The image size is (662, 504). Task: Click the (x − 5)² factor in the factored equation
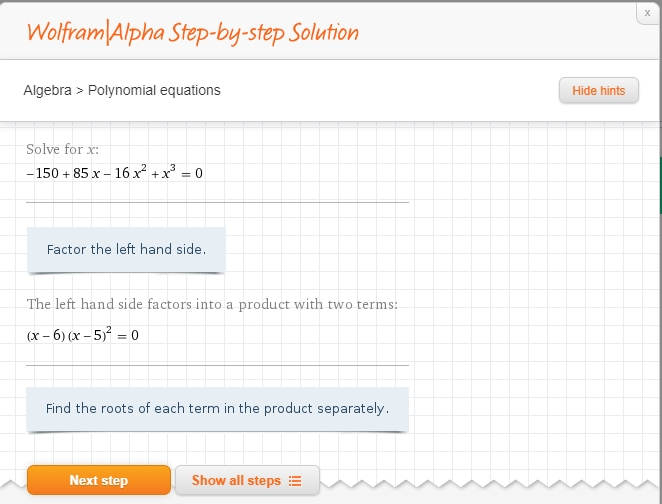tap(90, 335)
